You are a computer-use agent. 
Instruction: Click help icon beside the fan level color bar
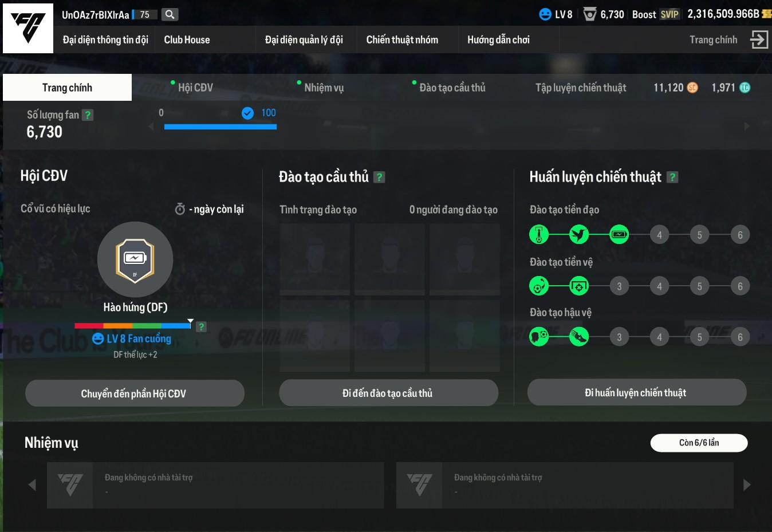pos(201,327)
